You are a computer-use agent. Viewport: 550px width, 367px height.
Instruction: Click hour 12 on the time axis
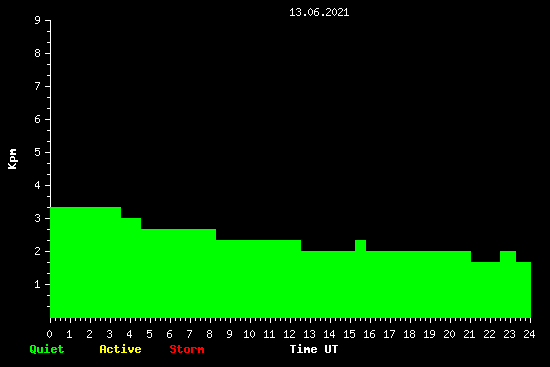pyautogui.click(x=289, y=334)
